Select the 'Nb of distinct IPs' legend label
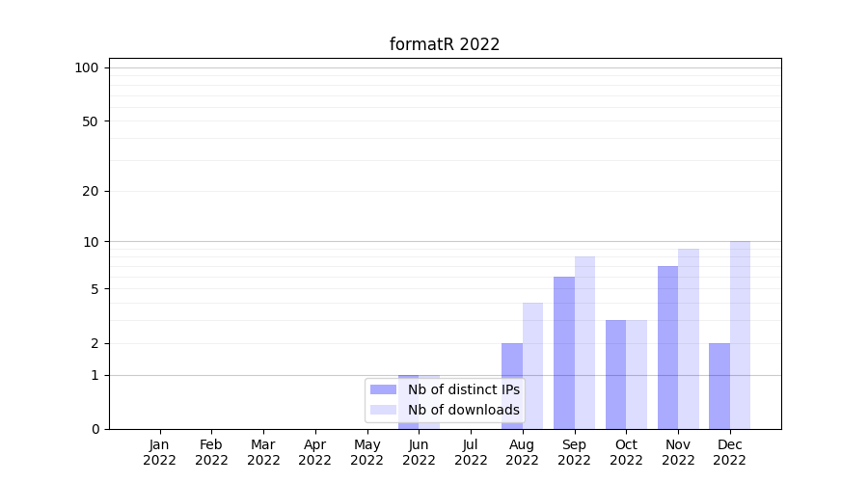Image resolution: width=868 pixels, height=482 pixels. coord(463,389)
